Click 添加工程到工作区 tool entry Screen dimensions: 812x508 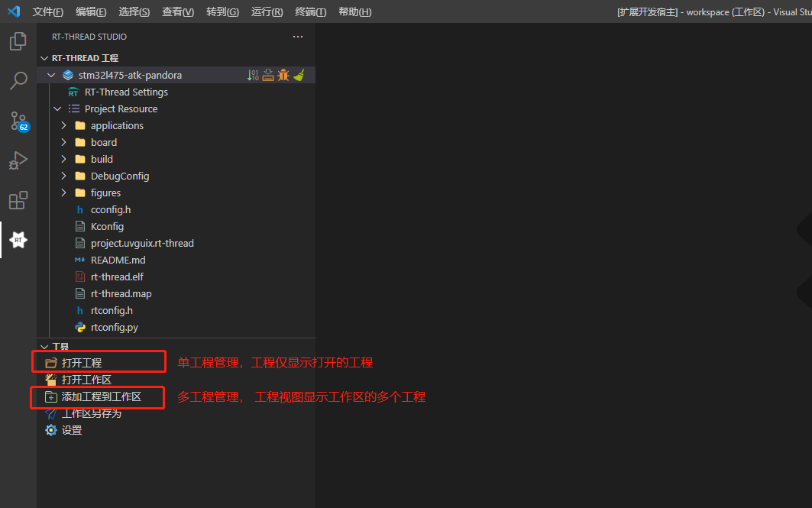101,396
